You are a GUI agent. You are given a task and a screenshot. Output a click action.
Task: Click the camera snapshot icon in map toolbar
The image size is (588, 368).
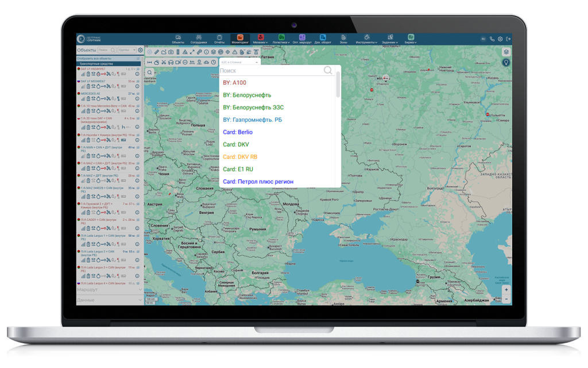coord(171,52)
